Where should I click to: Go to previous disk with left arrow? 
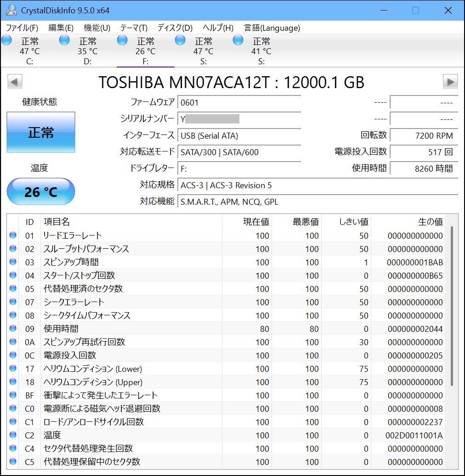click(x=15, y=81)
